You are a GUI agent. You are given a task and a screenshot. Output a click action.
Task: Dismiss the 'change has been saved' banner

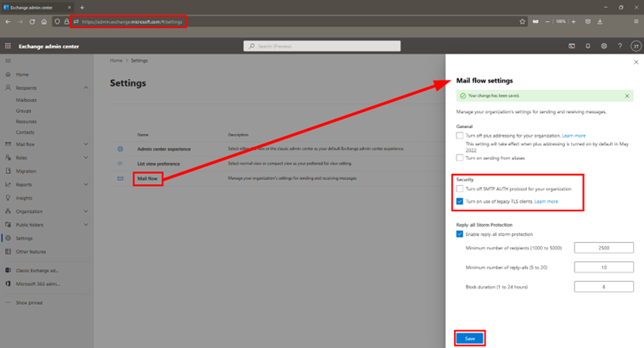point(627,96)
